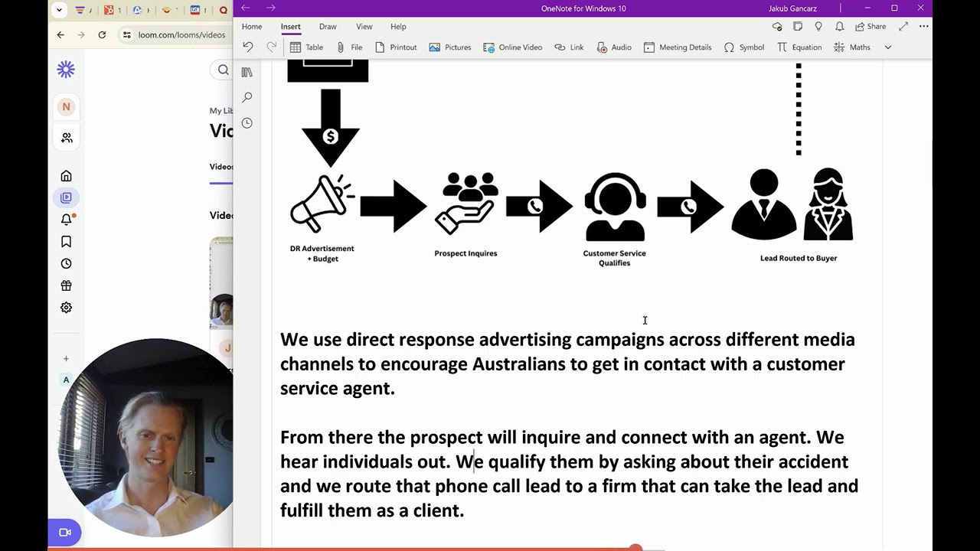Image resolution: width=980 pixels, height=551 pixels.
Task: Open the Home tab in OneNote
Action: (252, 26)
